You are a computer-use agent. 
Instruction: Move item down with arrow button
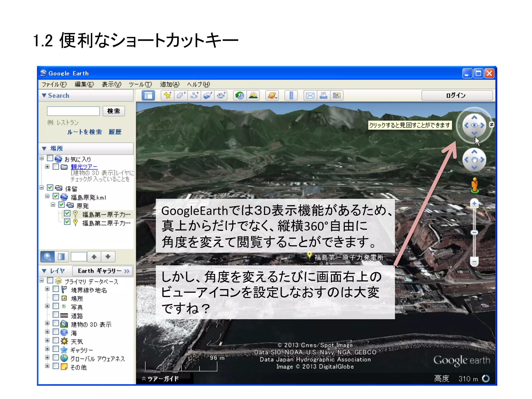(x=108, y=257)
